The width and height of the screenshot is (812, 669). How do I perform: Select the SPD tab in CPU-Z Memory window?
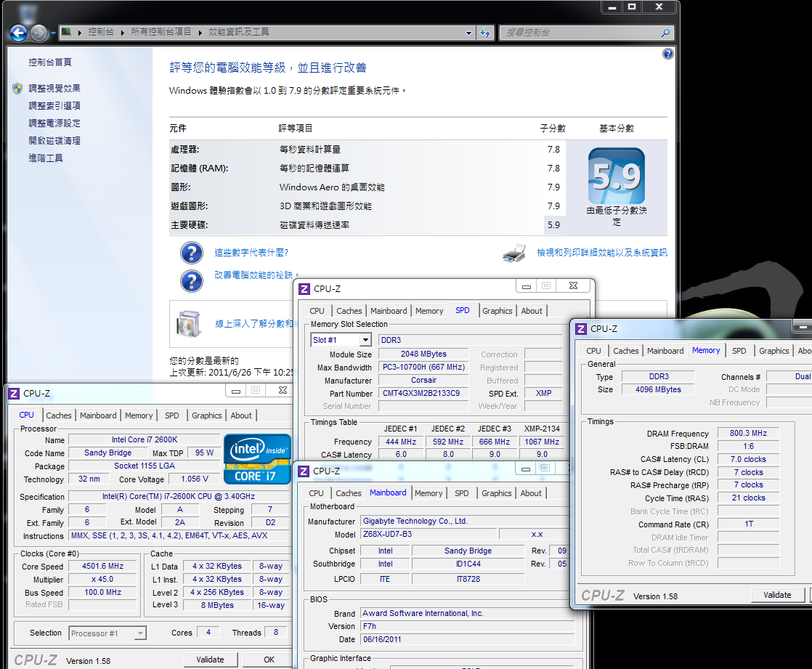[x=739, y=351]
